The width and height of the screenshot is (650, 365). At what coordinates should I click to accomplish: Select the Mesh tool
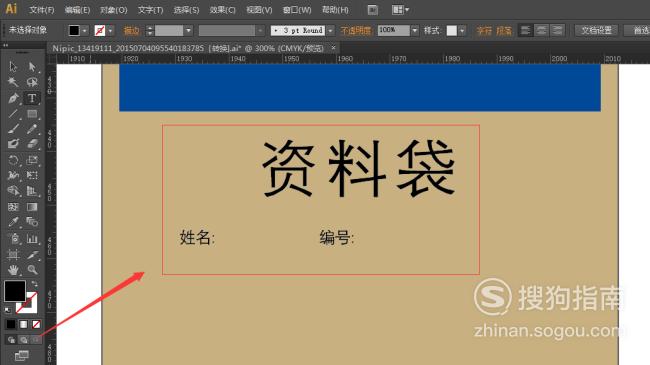13,207
